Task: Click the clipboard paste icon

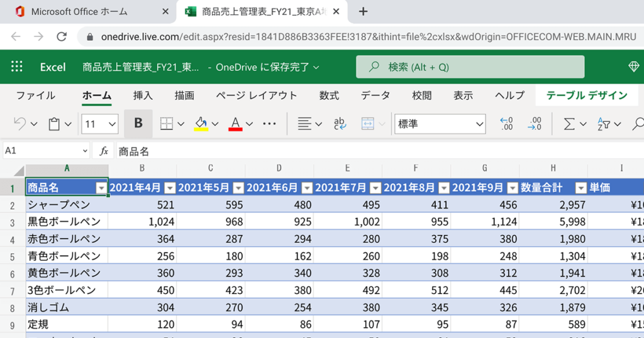Action: (x=55, y=124)
